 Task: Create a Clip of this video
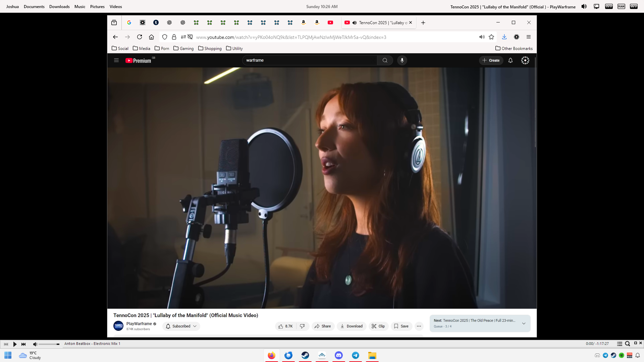[x=378, y=326]
